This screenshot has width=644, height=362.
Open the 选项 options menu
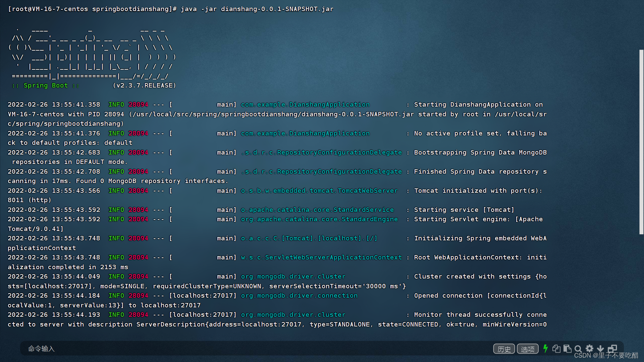pos(527,349)
